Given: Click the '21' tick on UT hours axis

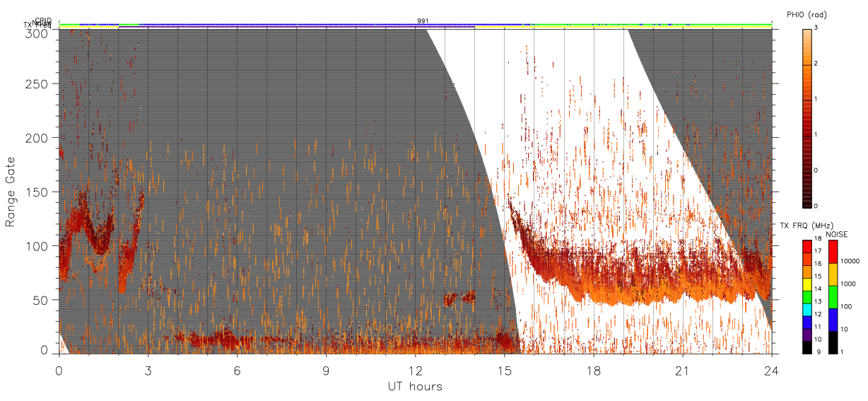Looking at the screenshot, I should point(683,371).
